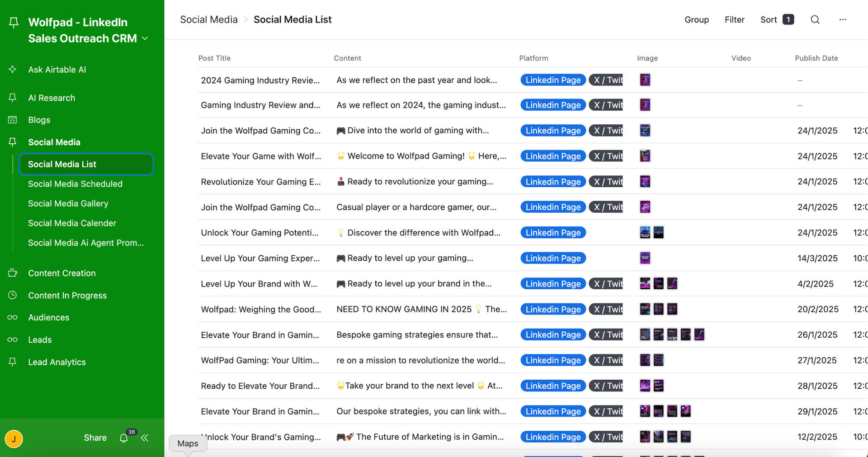
Task: Open the Sort options
Action: 776,19
